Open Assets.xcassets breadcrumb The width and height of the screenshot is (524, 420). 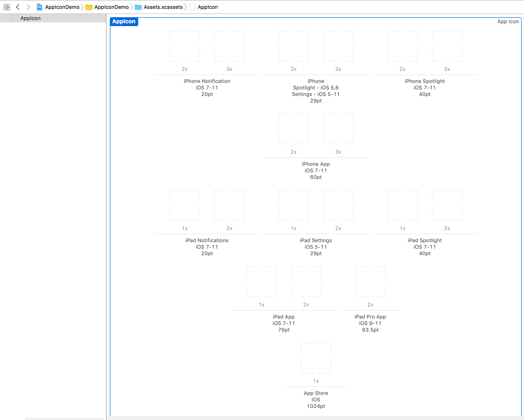pos(159,7)
